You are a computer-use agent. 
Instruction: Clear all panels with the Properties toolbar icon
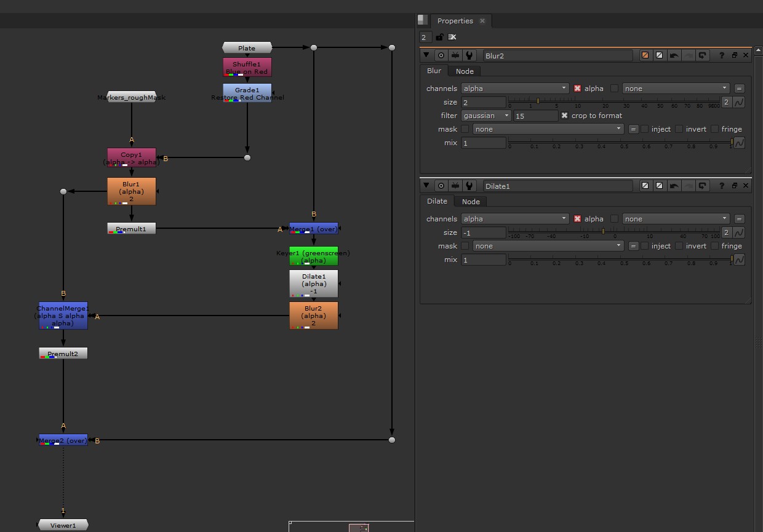[452, 37]
